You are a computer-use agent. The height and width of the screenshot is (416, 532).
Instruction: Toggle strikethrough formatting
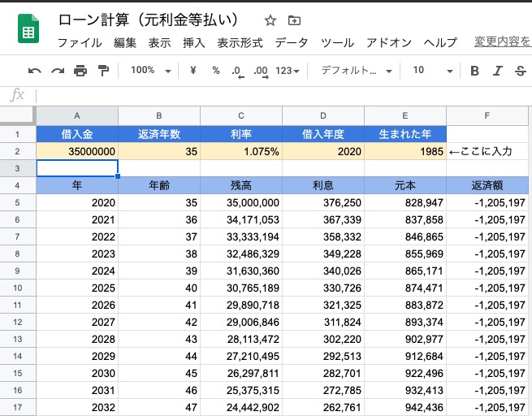click(x=521, y=71)
